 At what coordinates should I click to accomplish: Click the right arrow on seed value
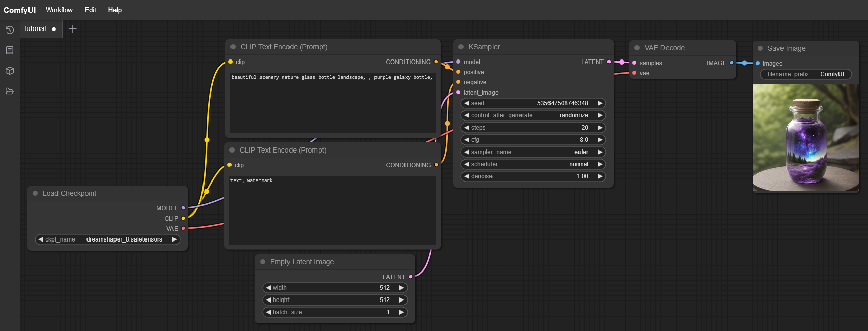coord(600,103)
